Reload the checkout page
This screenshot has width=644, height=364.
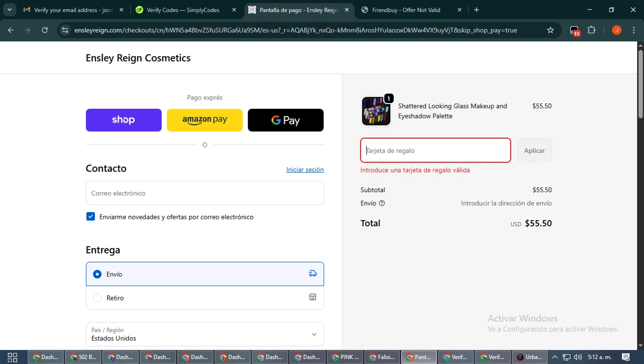point(45,30)
